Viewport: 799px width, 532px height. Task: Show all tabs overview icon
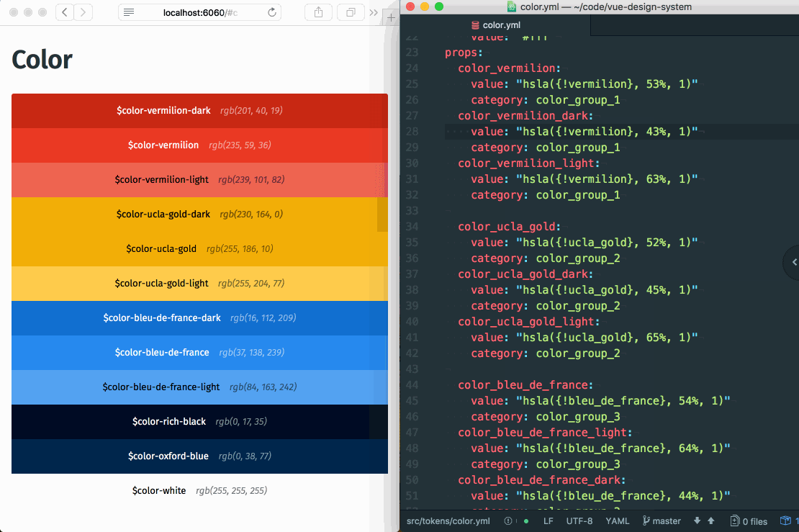[x=351, y=12]
